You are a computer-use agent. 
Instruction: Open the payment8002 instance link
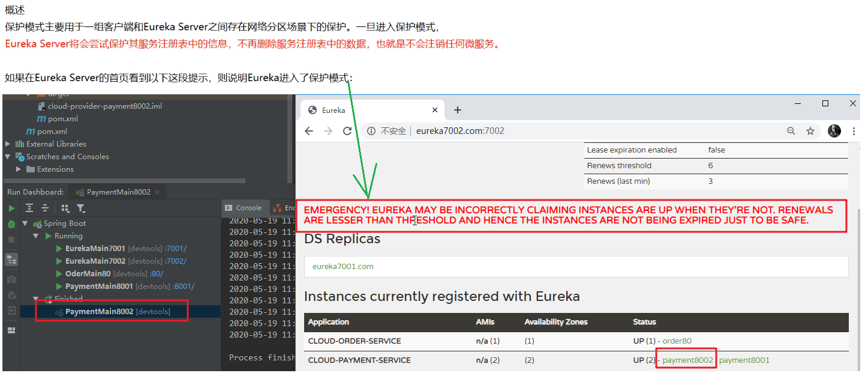(x=688, y=360)
